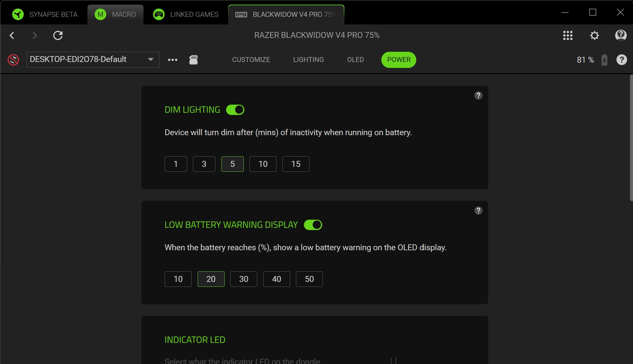This screenshot has width=633, height=364.
Task: Click the vertical scrollbar thumb
Action: [631, 138]
